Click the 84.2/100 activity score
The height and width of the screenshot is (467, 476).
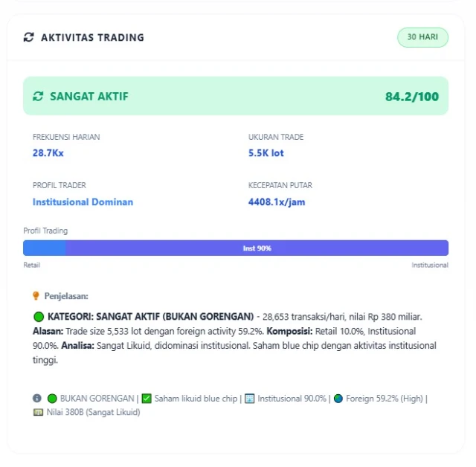411,97
